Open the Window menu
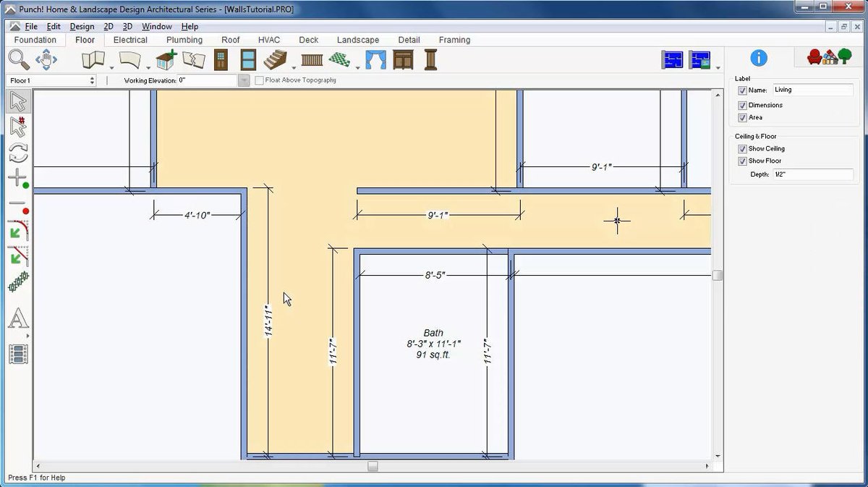Screen dimensions: 868x487 point(157,27)
